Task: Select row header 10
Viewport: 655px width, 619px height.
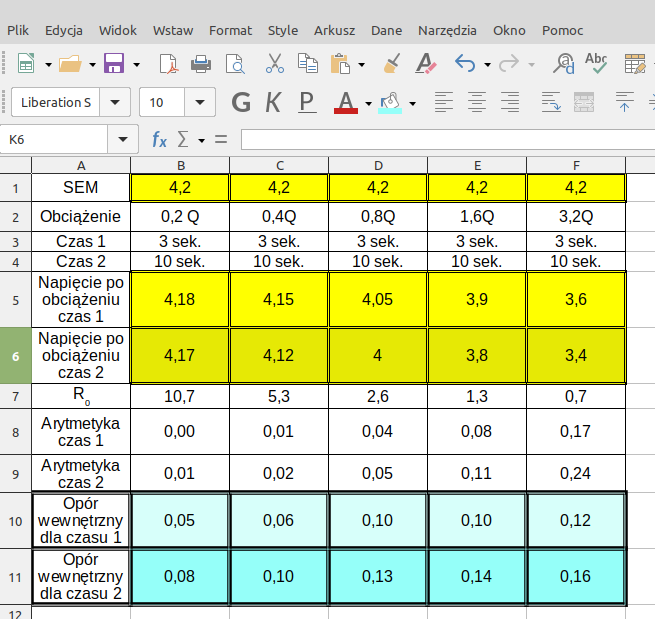Action: 15,521
